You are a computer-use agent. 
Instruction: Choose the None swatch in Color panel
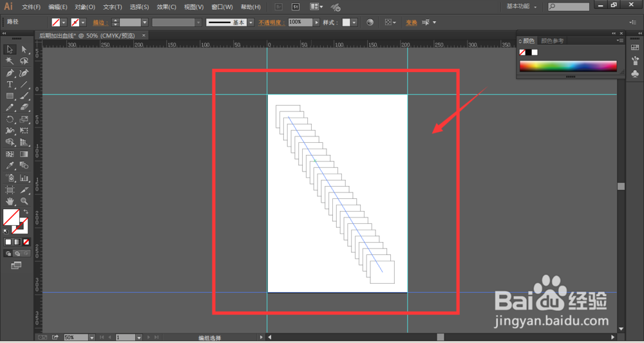[522, 53]
